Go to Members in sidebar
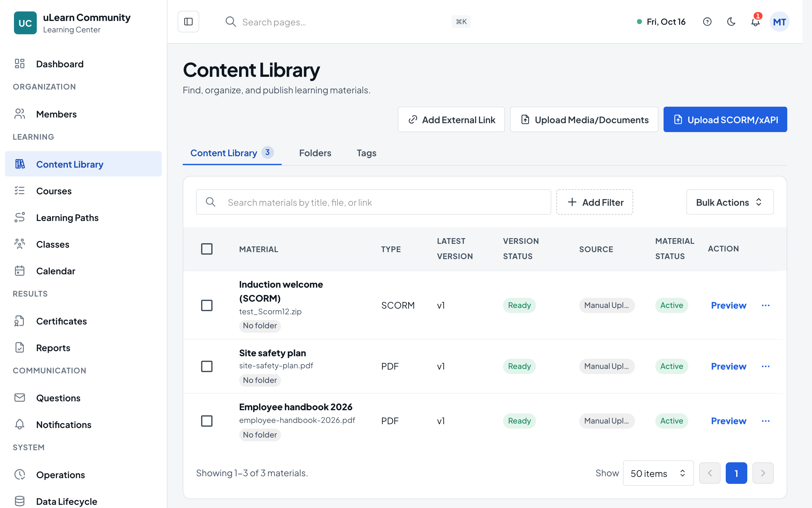812x508 pixels. 83,114
